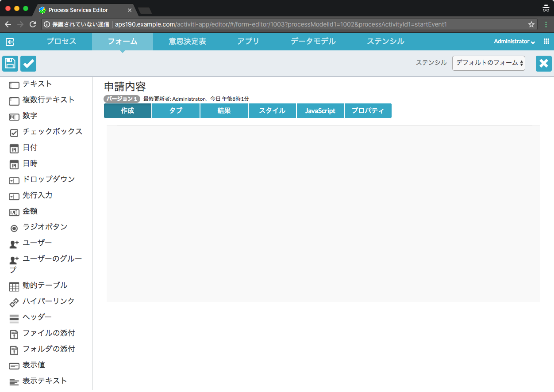Click the site info not-secure icon
554x392 pixels.
coord(47,24)
